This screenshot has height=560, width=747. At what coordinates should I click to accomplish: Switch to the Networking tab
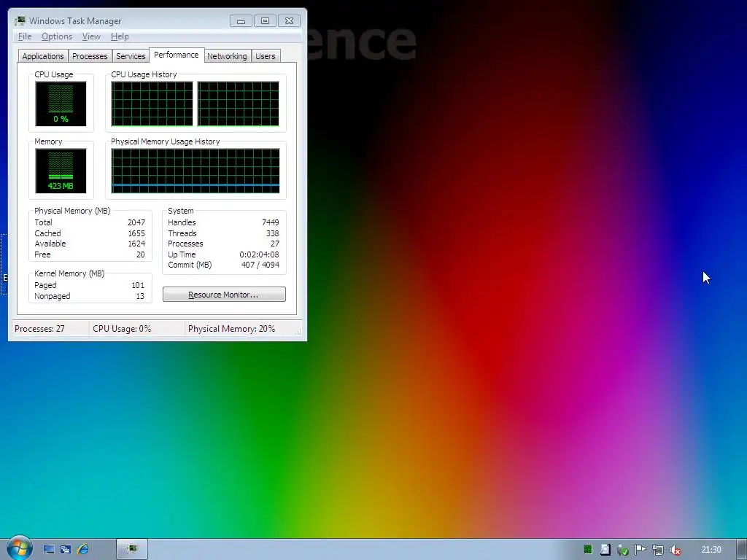(227, 56)
